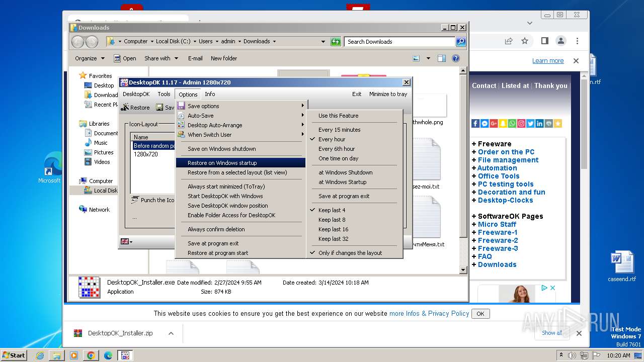Click the Exit button in DesktopOK

coord(357,94)
